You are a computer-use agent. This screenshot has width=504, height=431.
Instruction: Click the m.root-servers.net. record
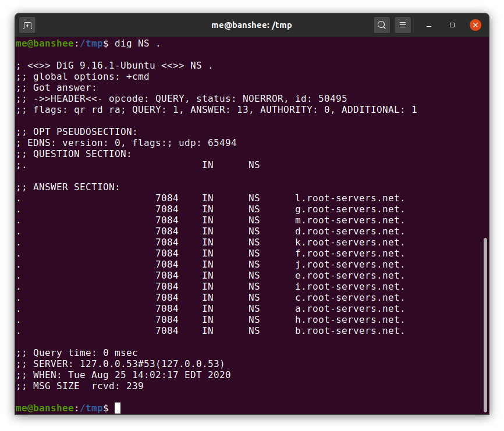(350, 220)
